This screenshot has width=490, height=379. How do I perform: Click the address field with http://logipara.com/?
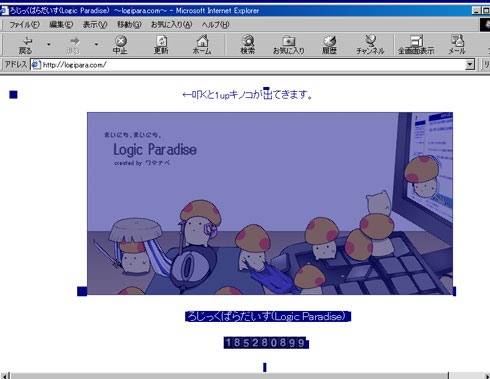coord(252,64)
